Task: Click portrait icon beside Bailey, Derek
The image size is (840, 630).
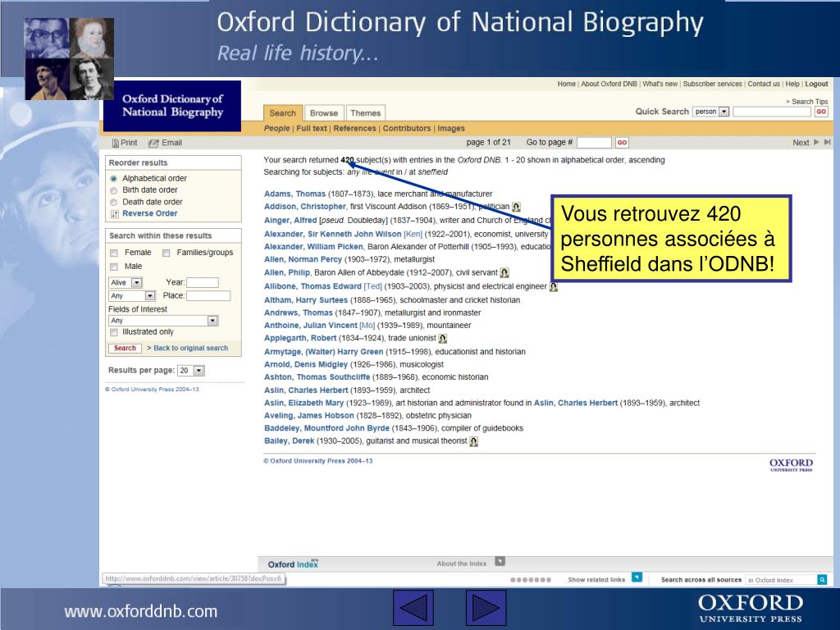Action: [x=473, y=441]
